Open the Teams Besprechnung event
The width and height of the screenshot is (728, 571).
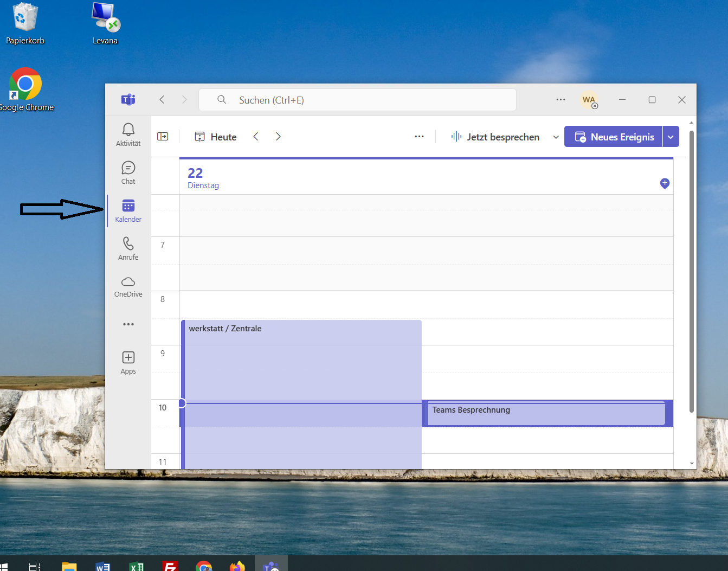coord(545,413)
